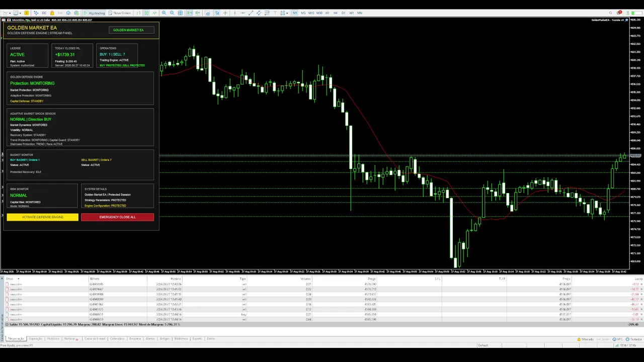
Task: Open the Exposição tab
Action: click(35, 338)
